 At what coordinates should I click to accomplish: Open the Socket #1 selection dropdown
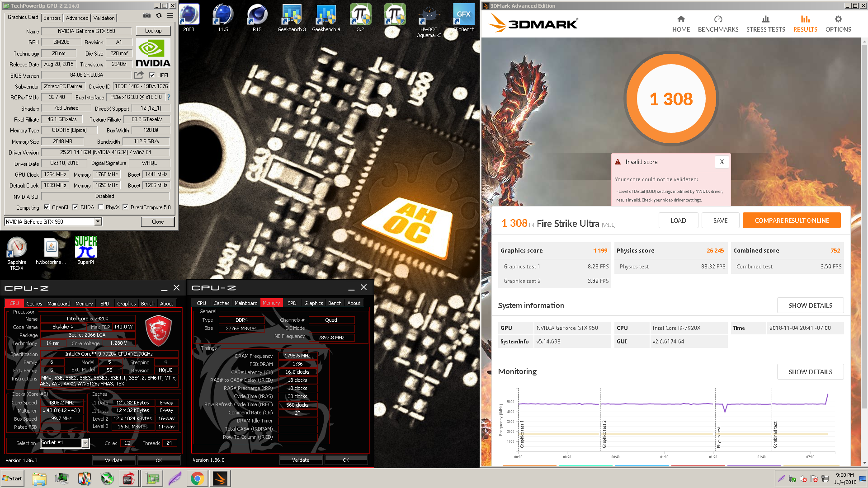[85, 443]
